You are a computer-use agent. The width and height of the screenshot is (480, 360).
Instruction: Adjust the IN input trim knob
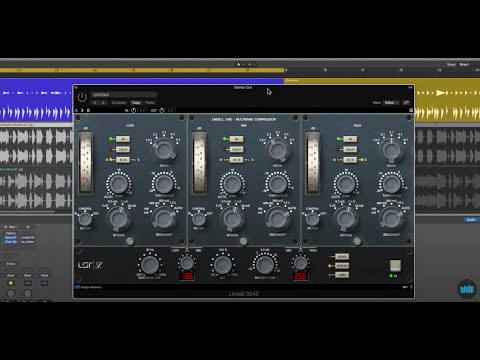[133, 110]
